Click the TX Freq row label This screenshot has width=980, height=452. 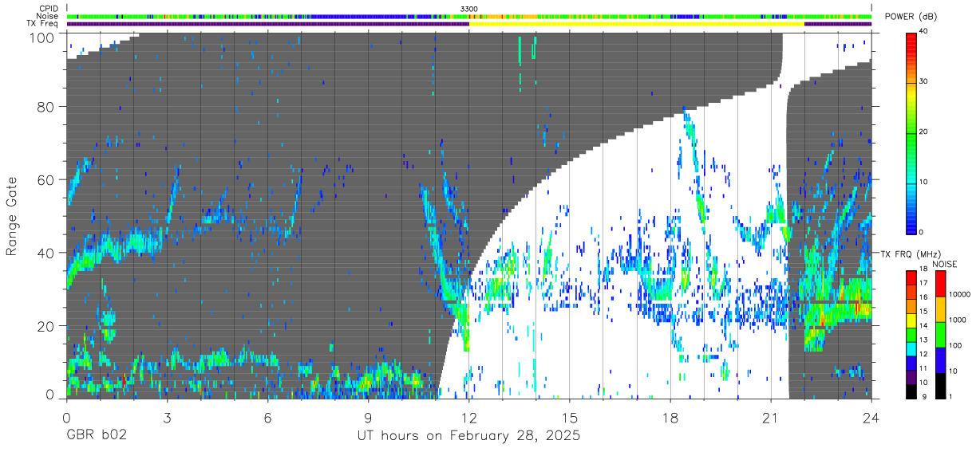(43, 23)
